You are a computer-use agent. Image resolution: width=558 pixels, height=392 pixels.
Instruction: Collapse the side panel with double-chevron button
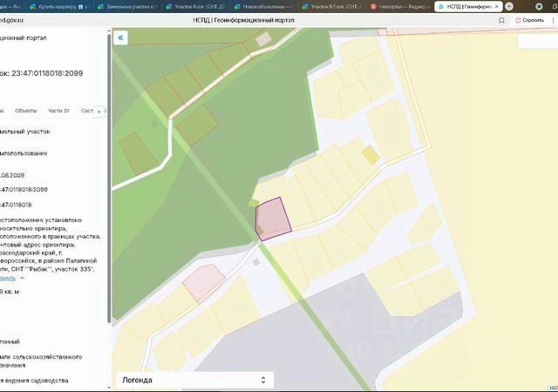pos(120,37)
